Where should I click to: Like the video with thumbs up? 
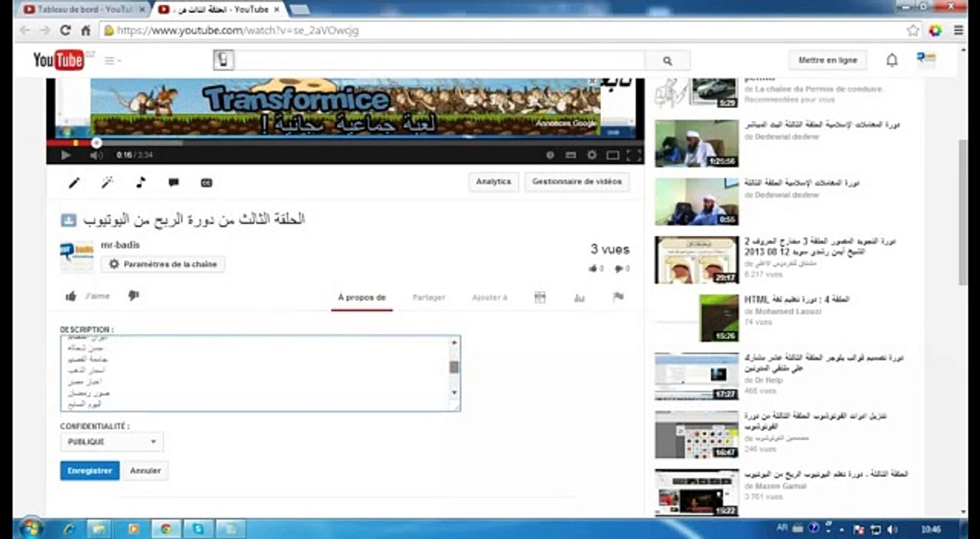pos(71,296)
